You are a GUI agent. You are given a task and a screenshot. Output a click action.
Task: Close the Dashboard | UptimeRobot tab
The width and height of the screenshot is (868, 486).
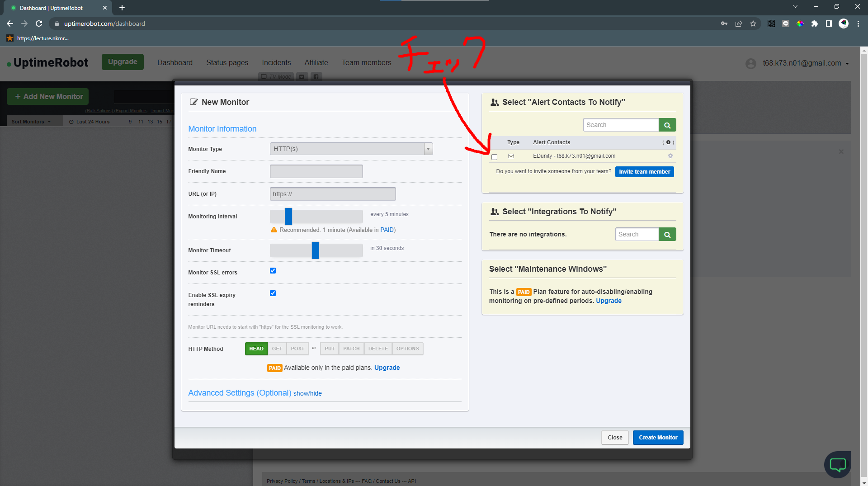(105, 8)
